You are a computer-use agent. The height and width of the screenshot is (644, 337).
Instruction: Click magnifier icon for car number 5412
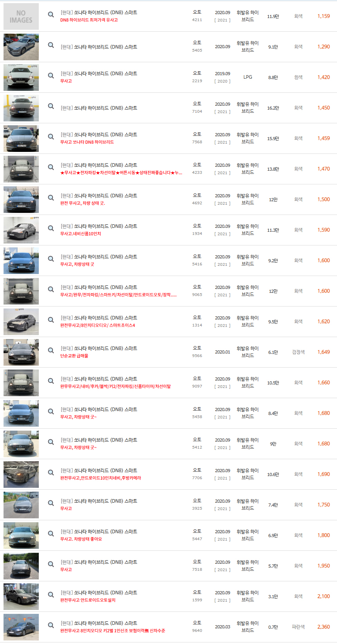[x=51, y=442]
